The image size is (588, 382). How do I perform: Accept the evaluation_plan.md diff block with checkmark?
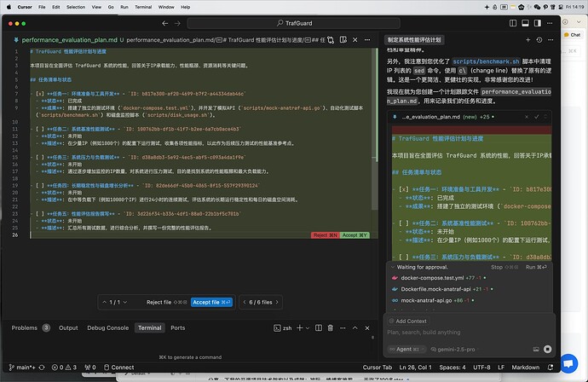(x=537, y=117)
